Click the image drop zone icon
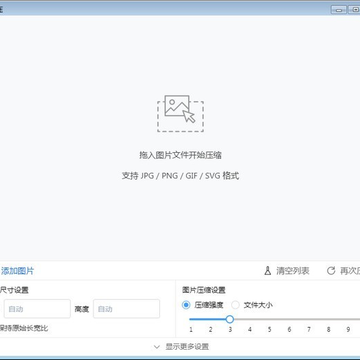The image size is (360, 360). [180, 113]
